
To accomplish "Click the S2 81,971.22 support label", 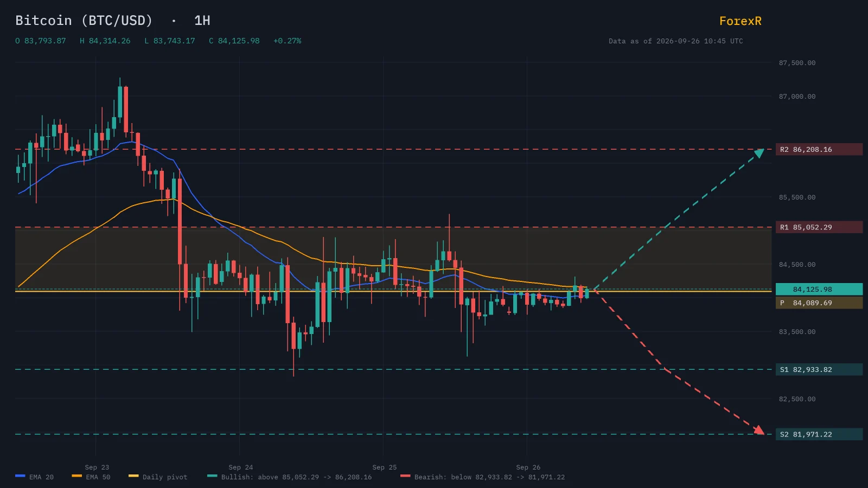I will pyautogui.click(x=819, y=434).
